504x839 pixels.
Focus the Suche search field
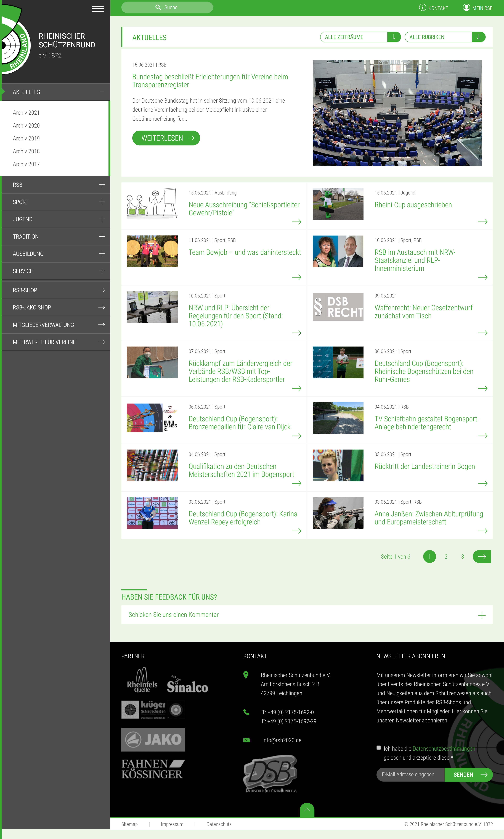[x=167, y=7]
